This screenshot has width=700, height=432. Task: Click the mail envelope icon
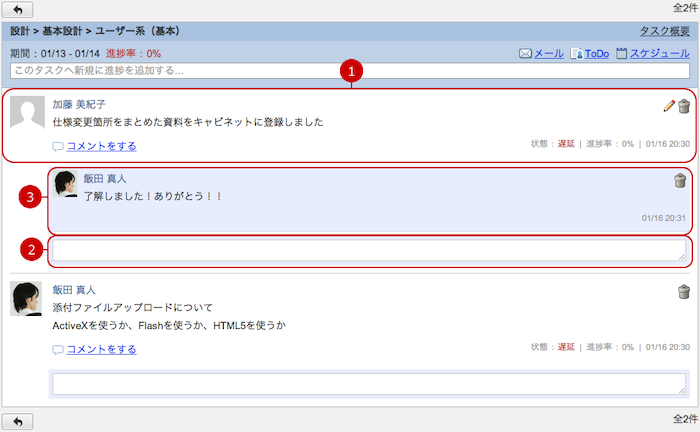(525, 54)
